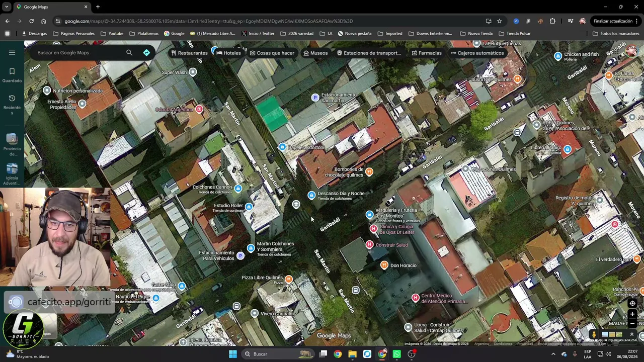Click the Libreria Papiro shop pin
The width and height of the screenshot is (644, 362).
tap(568, 149)
